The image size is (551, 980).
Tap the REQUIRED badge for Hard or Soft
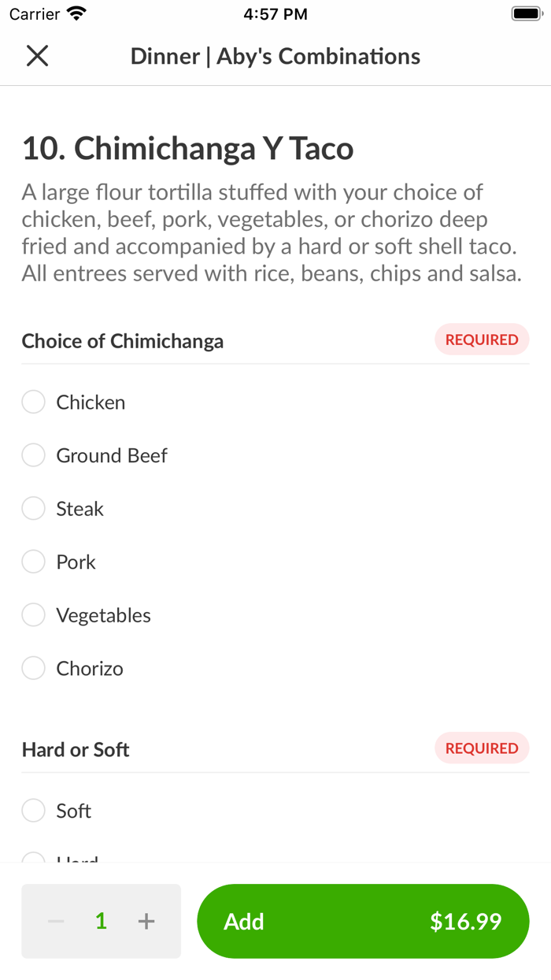[x=482, y=748]
